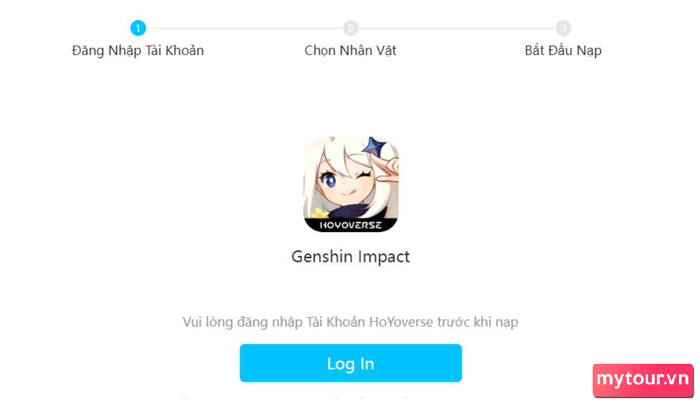700x405 pixels.
Task: Click the mytour.vn watermark logo
Action: pyautogui.click(x=643, y=380)
